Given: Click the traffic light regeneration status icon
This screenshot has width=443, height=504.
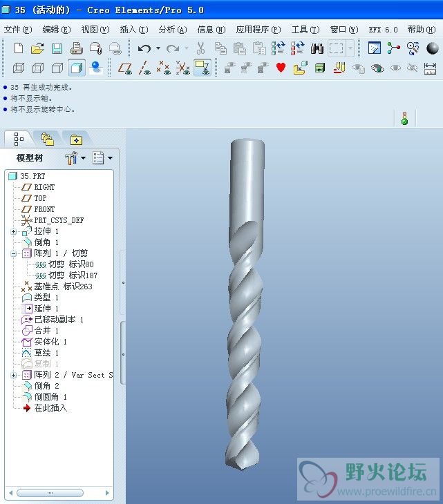Looking at the screenshot, I should (x=405, y=118).
